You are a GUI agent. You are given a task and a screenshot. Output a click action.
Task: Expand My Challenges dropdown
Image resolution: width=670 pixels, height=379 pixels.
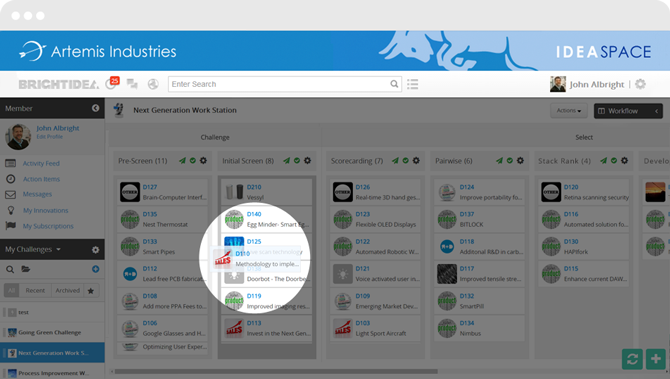point(33,249)
